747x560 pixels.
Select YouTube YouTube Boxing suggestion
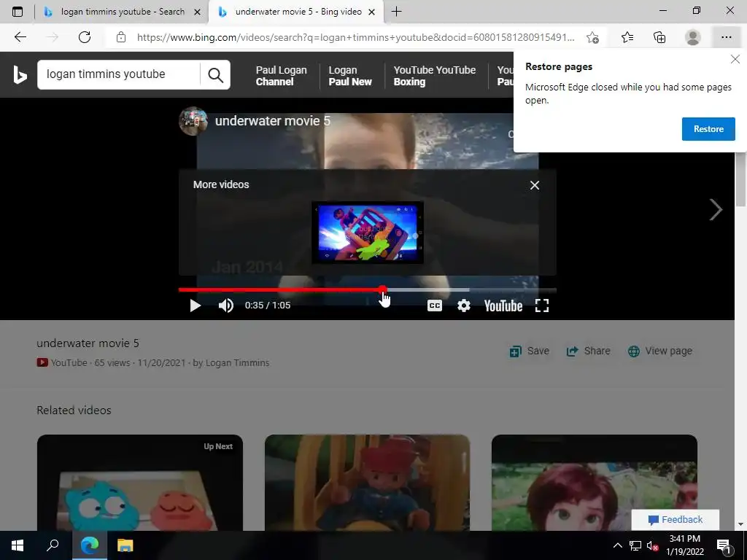435,76
